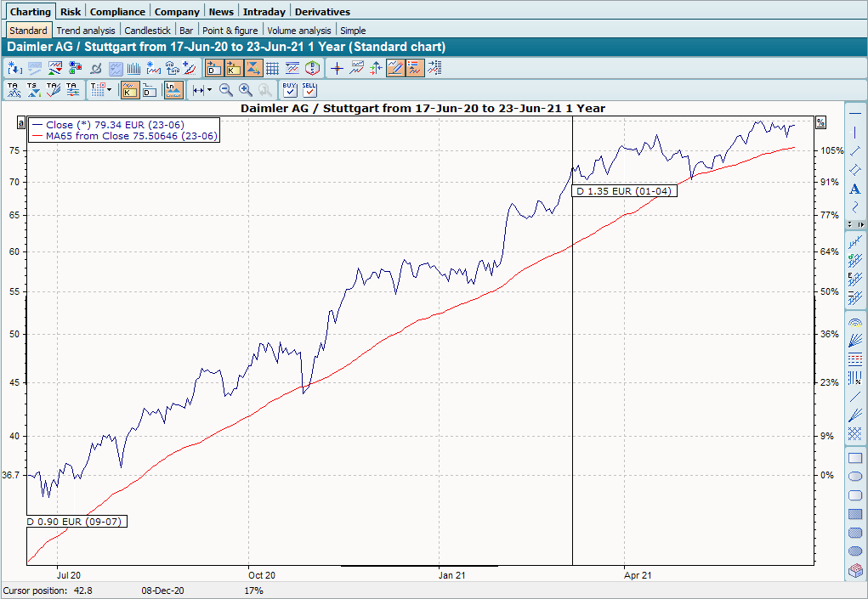This screenshot has height=599, width=868.
Task: Click the D 0.90 EUR dividend label
Action: [x=77, y=521]
